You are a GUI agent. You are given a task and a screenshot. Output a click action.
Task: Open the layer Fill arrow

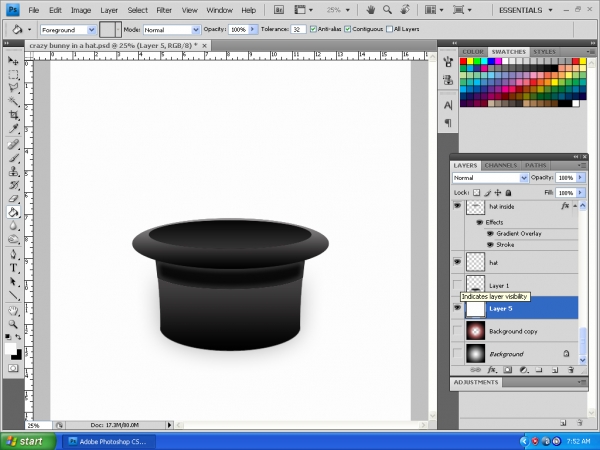[x=580, y=192]
